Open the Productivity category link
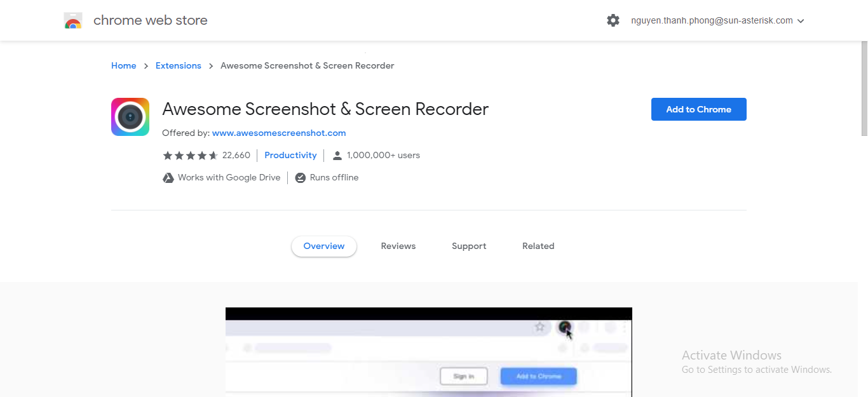The image size is (868, 397). point(290,155)
